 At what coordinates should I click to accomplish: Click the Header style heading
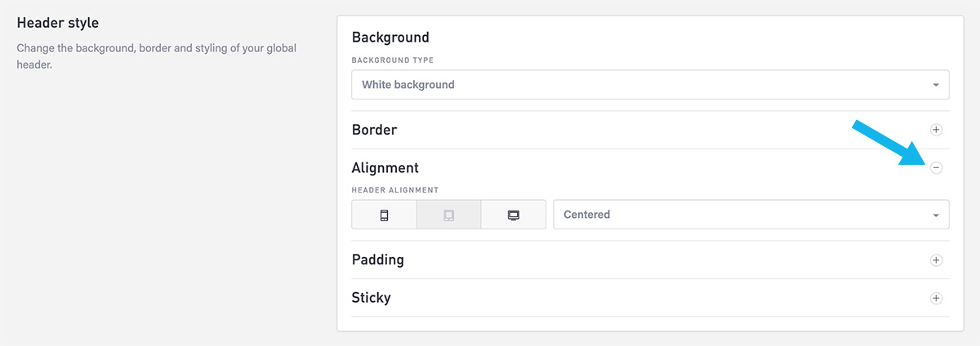coord(58,22)
